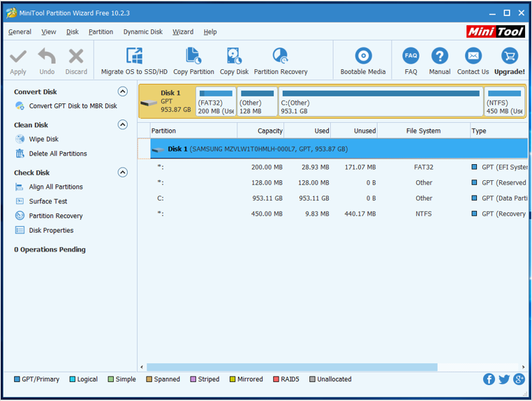Click the MiniTool logo
The width and height of the screenshot is (532, 401).
(x=496, y=31)
